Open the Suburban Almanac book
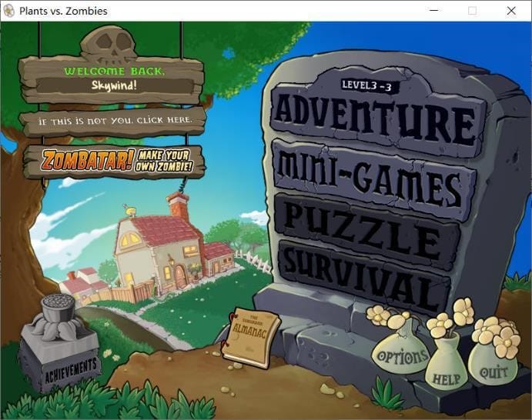The image size is (532, 420). coord(251,338)
